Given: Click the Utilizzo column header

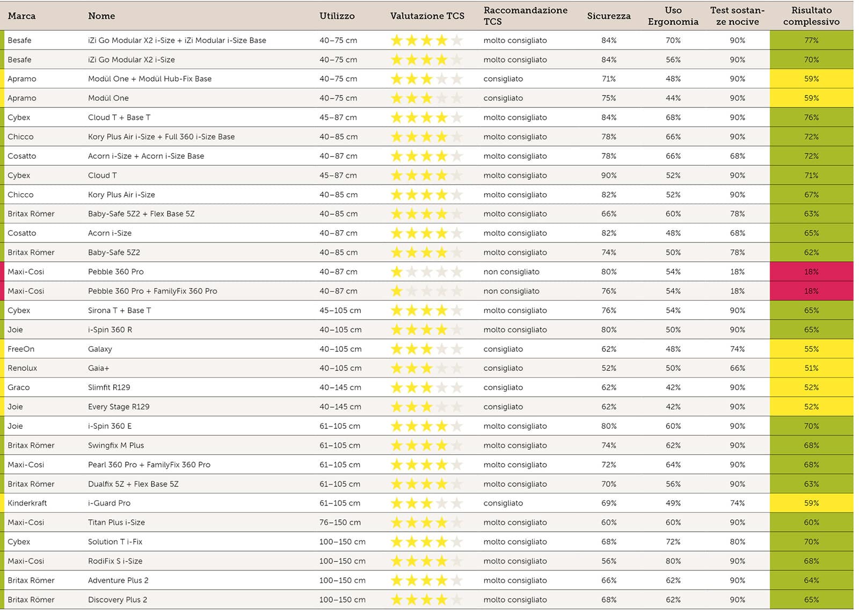Looking at the screenshot, I should (337, 16).
